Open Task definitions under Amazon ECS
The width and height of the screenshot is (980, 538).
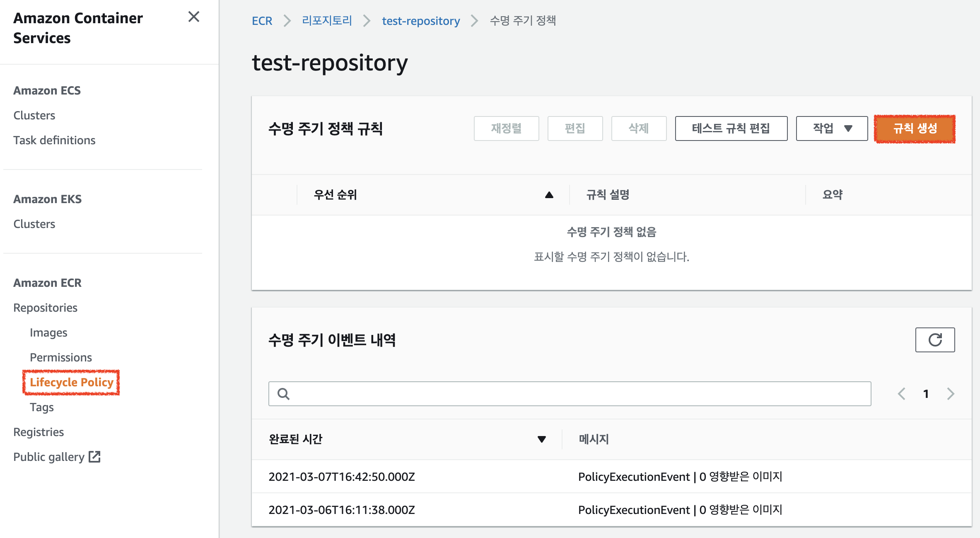(54, 140)
